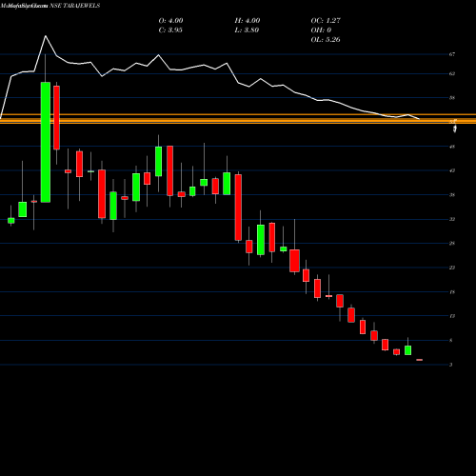Screen dimensions: 476x476
Task: Click the 3 price axis label
Action: (x=451, y=365)
